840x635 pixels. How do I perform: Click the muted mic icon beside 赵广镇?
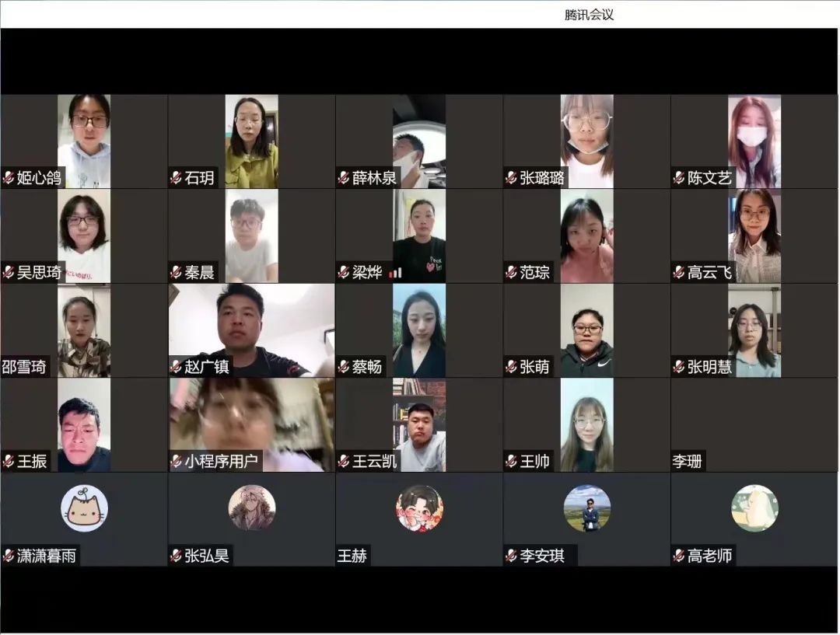176,367
